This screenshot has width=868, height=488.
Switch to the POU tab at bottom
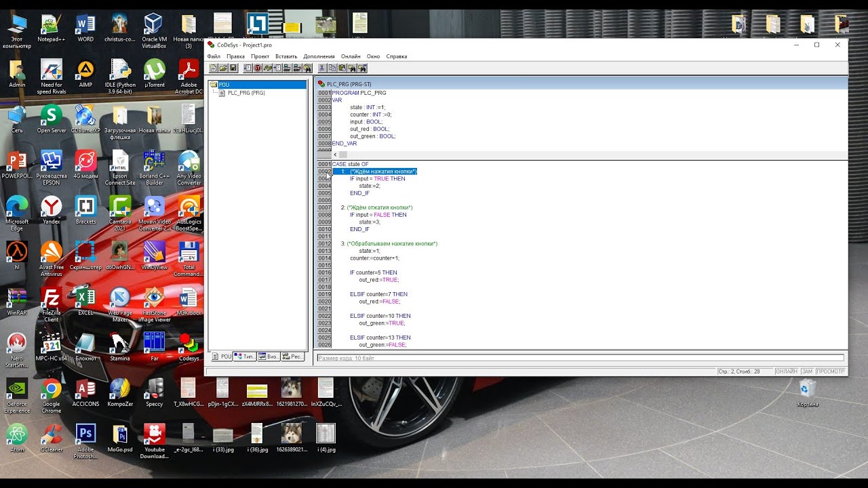[221, 357]
